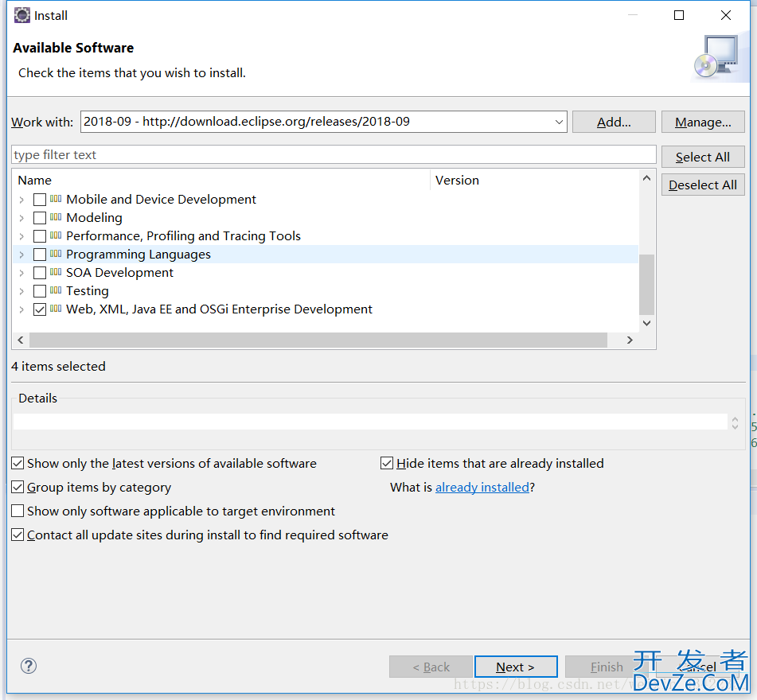Click inside the Details text area
Screen dimensions: 757x700
click(x=370, y=422)
